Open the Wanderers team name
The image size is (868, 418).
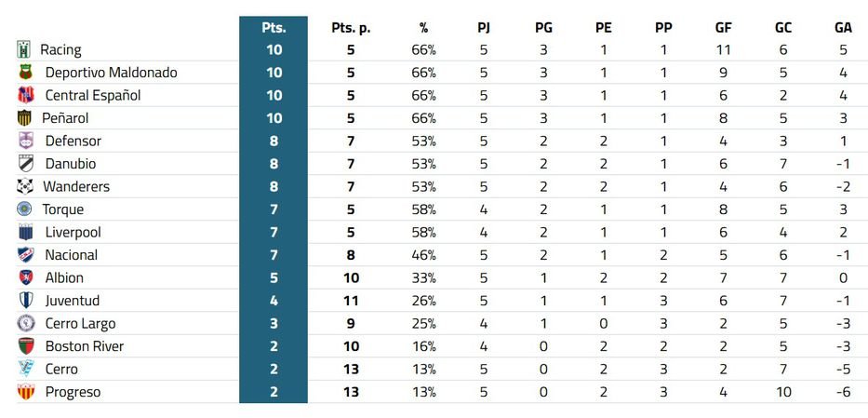76,186
